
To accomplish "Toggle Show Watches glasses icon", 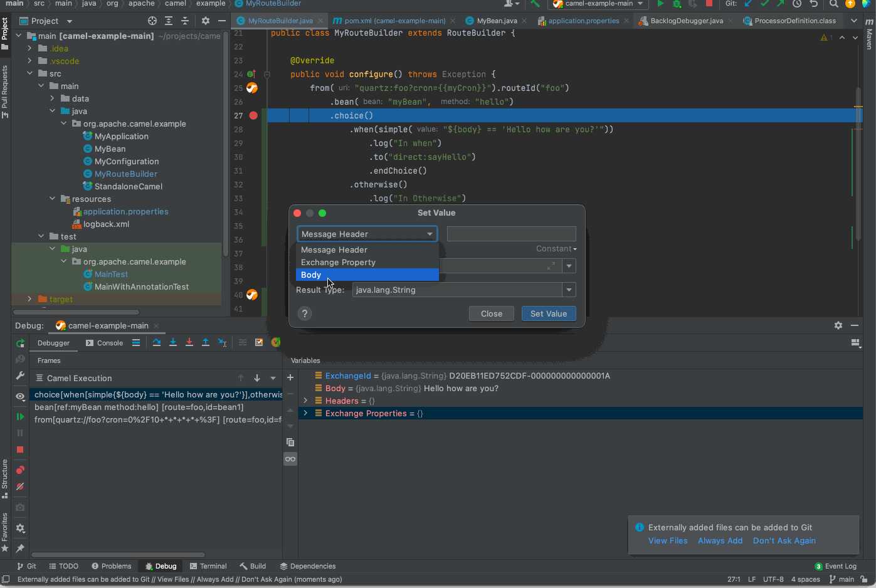I will 290,459.
